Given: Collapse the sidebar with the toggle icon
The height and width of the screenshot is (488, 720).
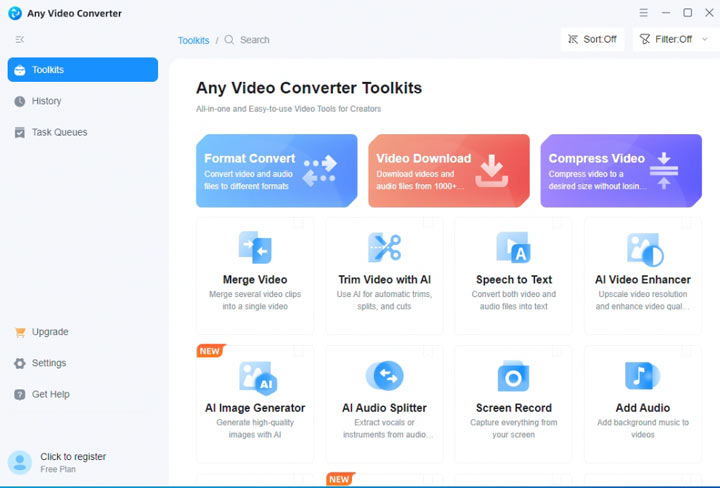Looking at the screenshot, I should click(x=19, y=39).
